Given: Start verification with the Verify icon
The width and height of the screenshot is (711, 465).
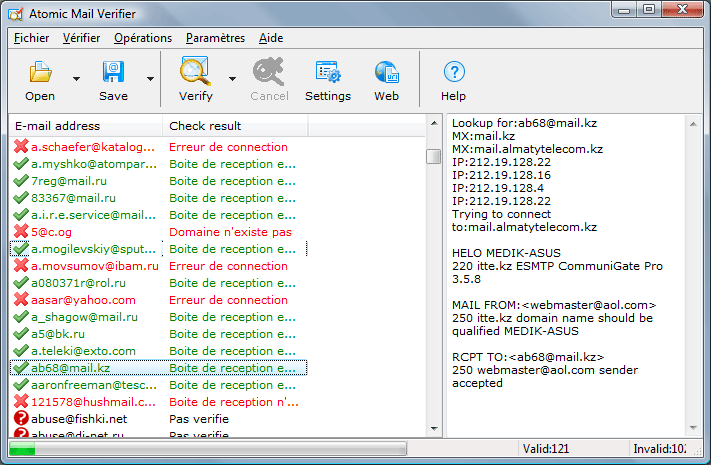Looking at the screenshot, I should (195, 71).
